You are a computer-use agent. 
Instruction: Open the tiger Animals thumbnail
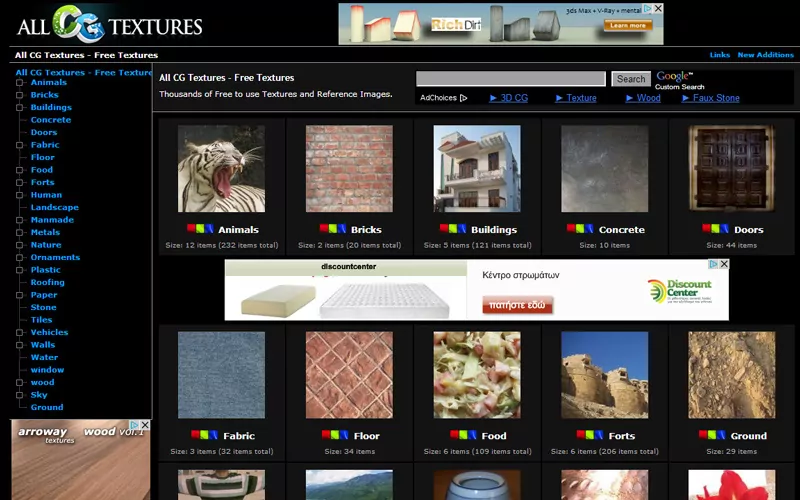(x=221, y=168)
